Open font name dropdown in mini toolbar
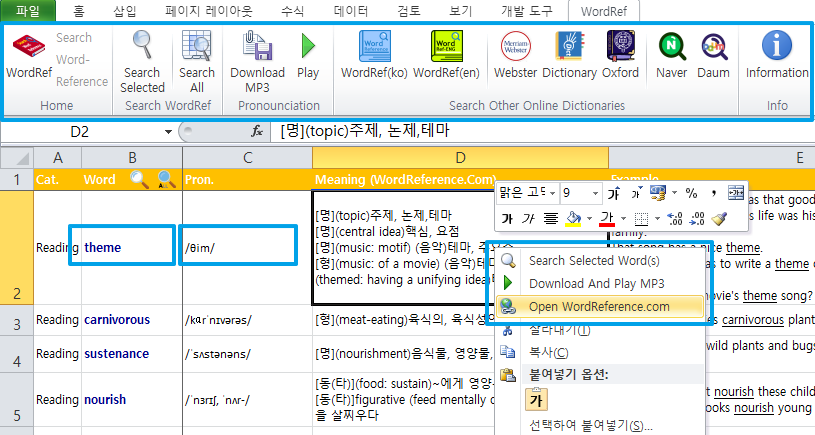The image size is (815, 435). [553, 193]
